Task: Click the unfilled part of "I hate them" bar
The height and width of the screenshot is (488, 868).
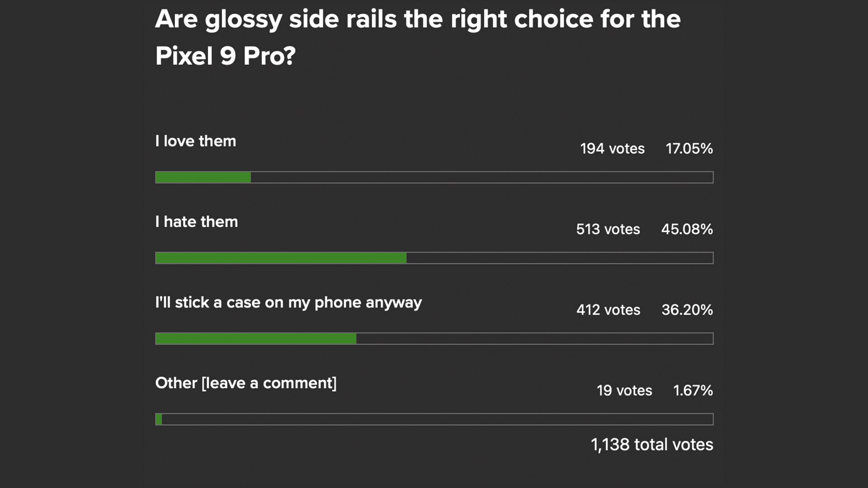Action: pyautogui.click(x=559, y=258)
